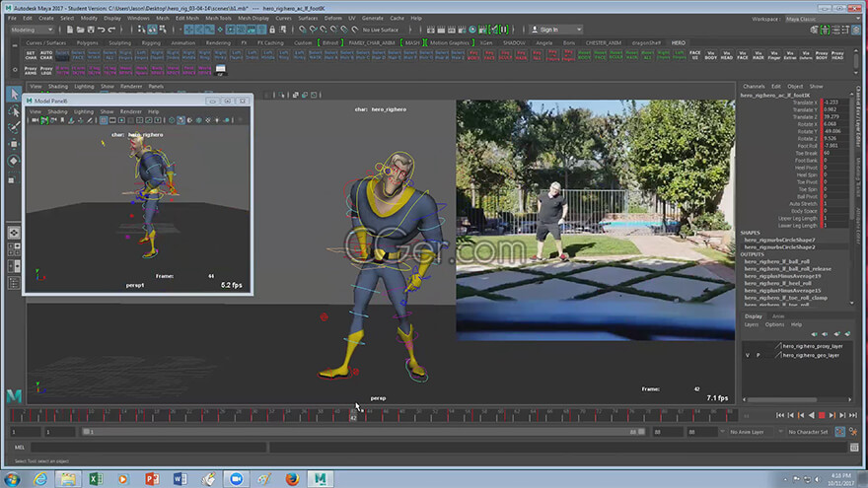Toggle visibility box of hero_proxy_layer
Viewport: 868px width, 488px height.
[x=748, y=346]
